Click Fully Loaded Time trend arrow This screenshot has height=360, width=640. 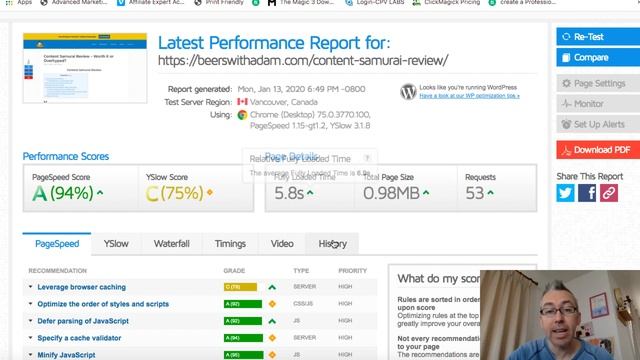tap(310, 193)
